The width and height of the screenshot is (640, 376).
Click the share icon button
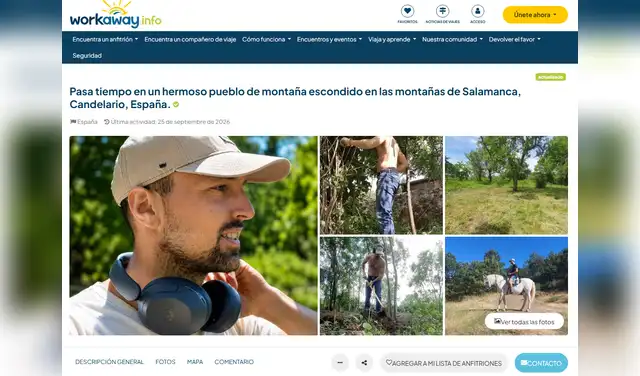[x=364, y=363]
